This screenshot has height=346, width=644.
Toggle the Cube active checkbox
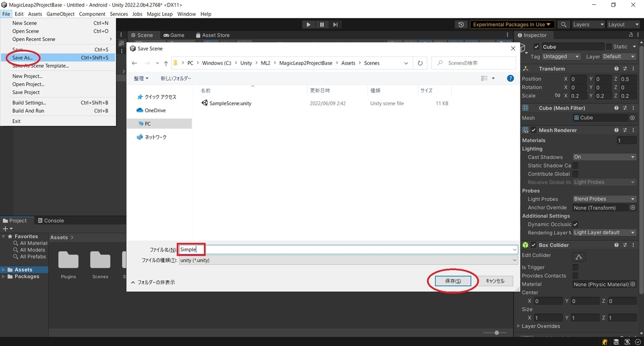(x=536, y=47)
